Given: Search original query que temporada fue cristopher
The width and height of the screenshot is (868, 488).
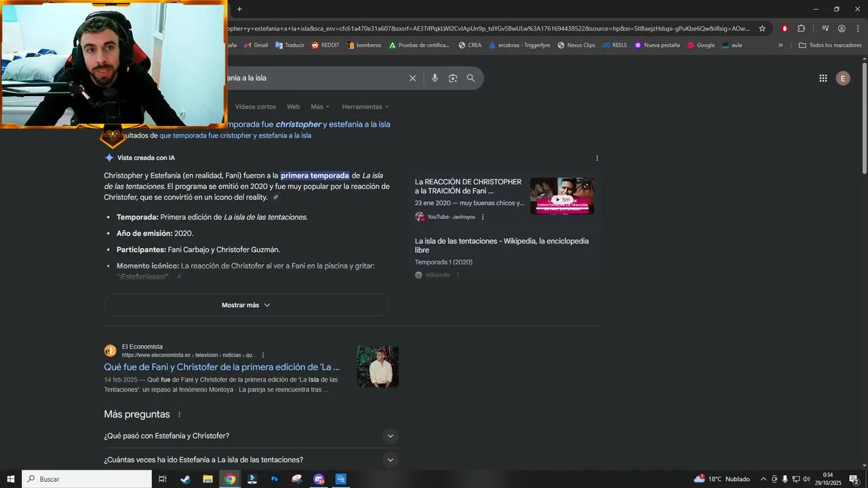Looking at the screenshot, I should click(x=235, y=136).
